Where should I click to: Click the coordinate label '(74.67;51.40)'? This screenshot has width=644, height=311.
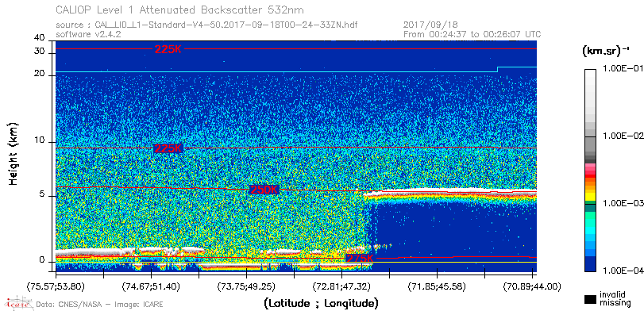point(151,286)
